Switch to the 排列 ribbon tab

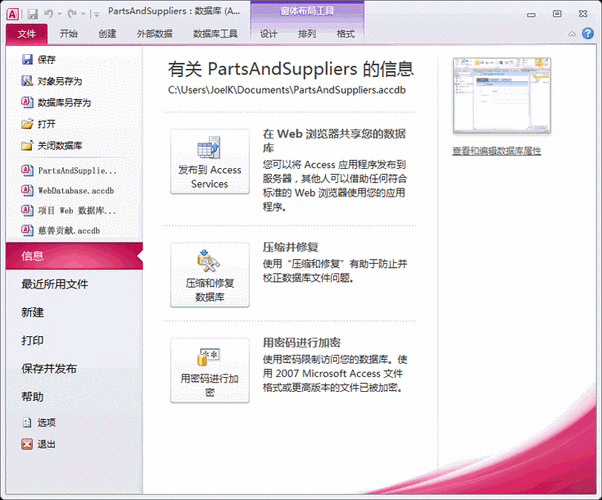307,34
